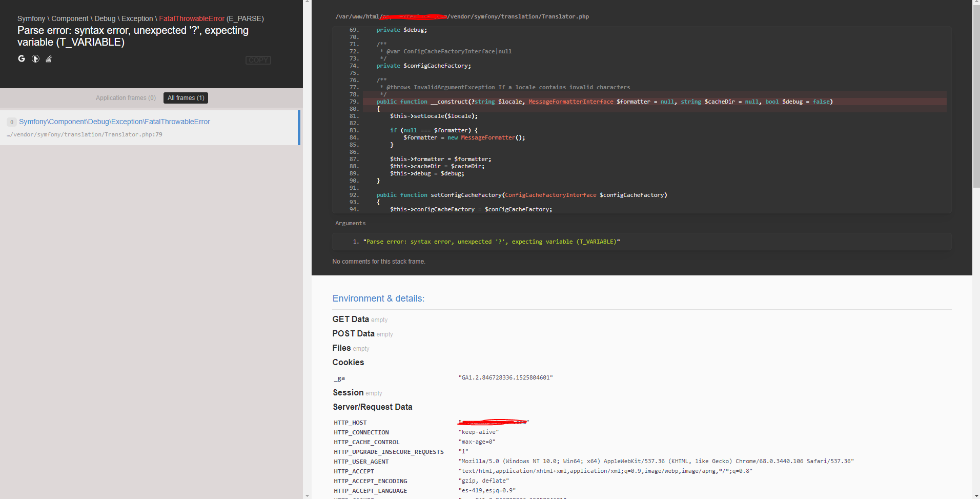Click the main page vertical scrollbar thumb
980x499 pixels.
click(976, 96)
